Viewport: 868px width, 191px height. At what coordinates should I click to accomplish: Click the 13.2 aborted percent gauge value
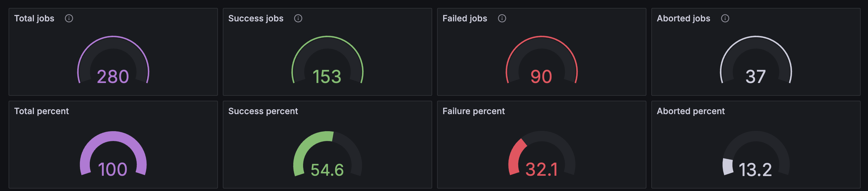click(755, 169)
